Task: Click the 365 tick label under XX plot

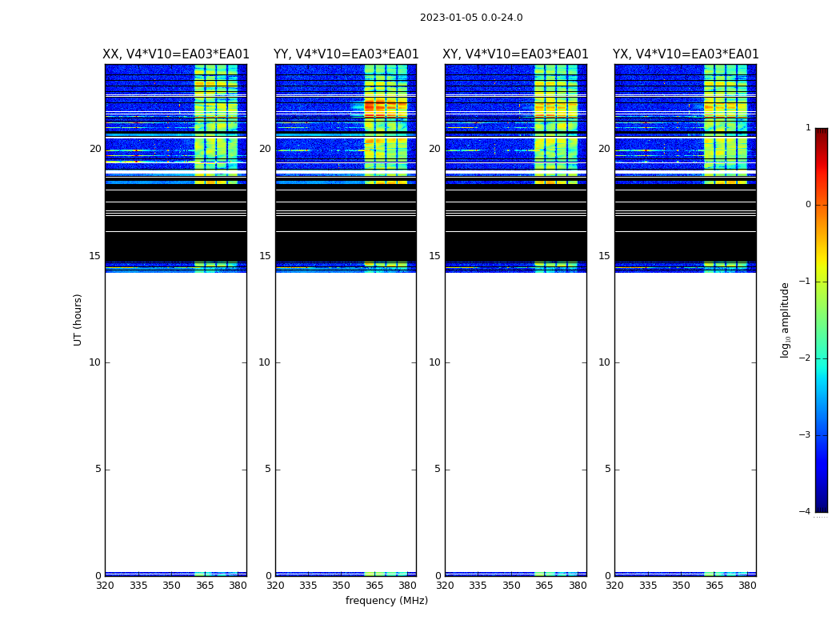Action: [205, 586]
